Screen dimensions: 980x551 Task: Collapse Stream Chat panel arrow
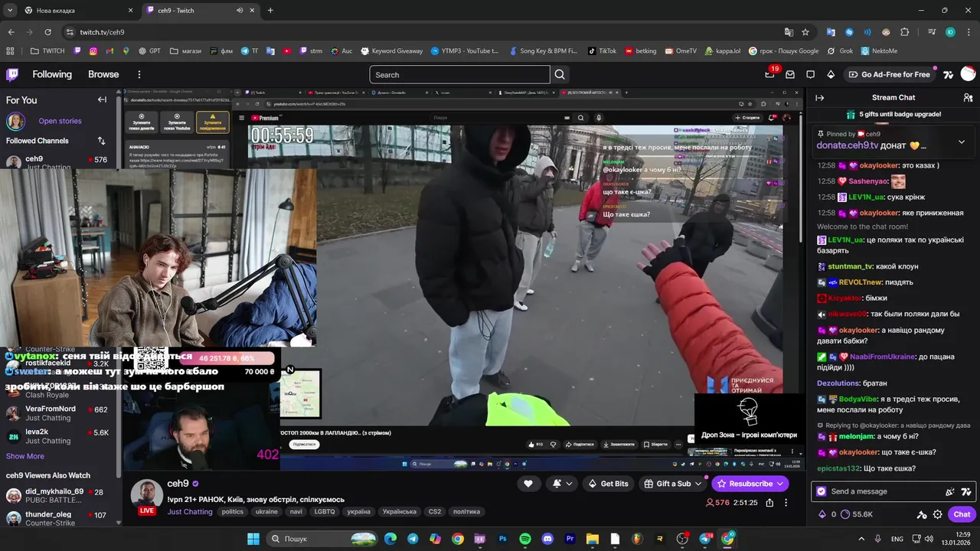[819, 98]
